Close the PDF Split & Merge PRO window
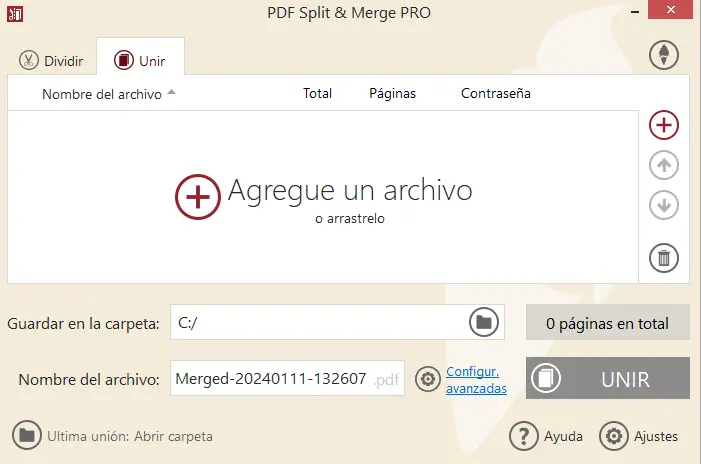The image size is (701, 464). [670, 9]
